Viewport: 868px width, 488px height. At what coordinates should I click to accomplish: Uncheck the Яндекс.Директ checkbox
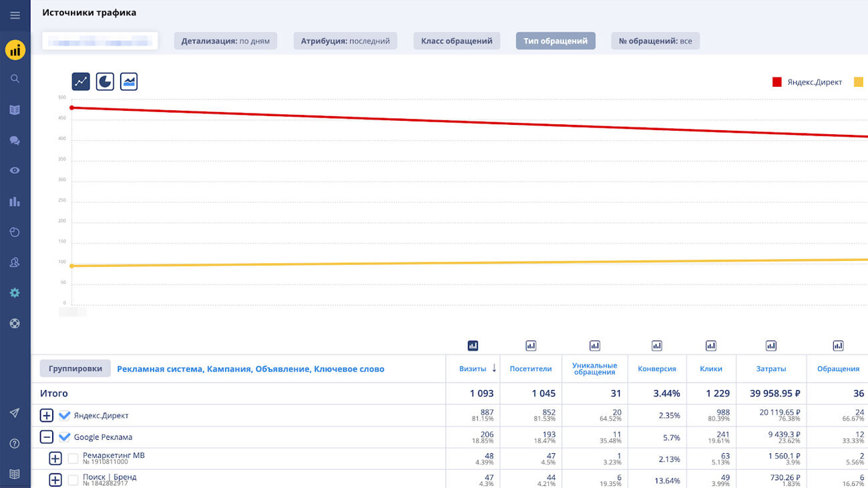[x=64, y=416]
